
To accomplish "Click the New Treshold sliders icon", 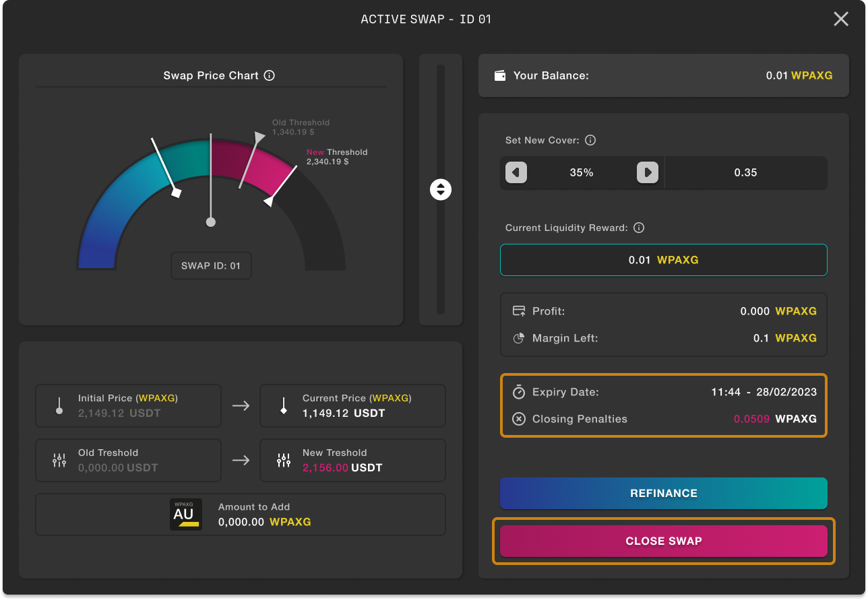I will [x=284, y=461].
